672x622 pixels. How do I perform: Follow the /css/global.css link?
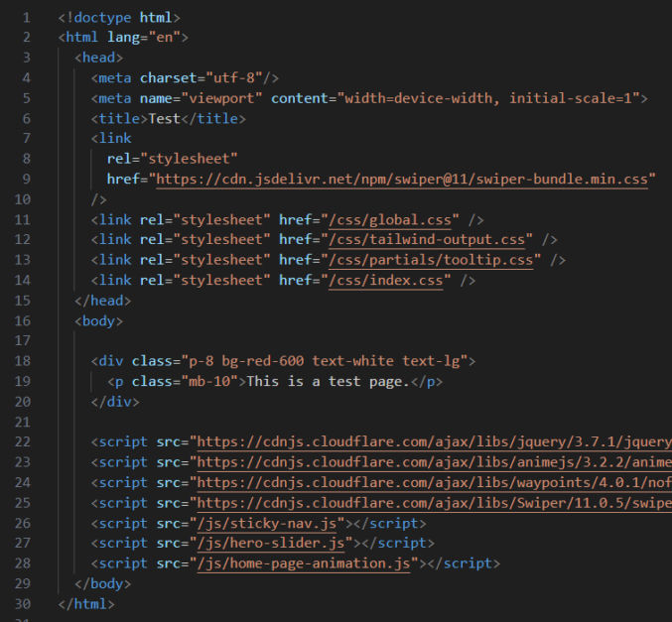[x=390, y=220]
